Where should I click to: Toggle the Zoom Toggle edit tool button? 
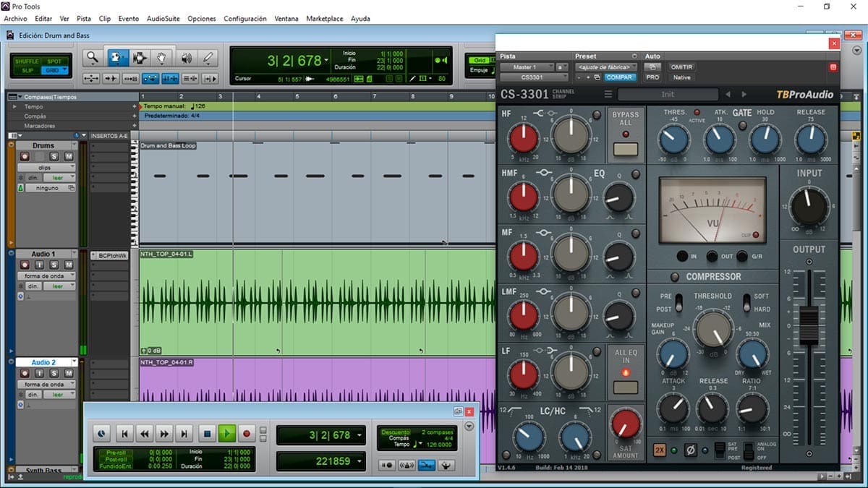pos(92,78)
